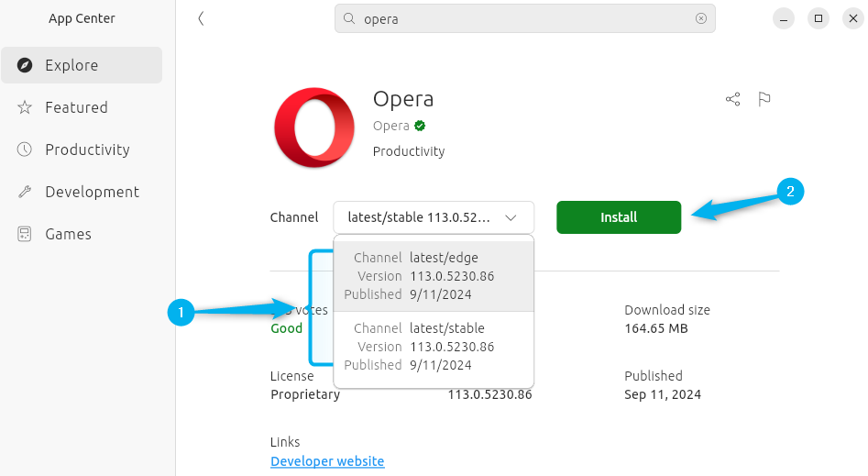Viewport: 868px width, 476px height.
Task: Choose the latest/stable channel option
Action: [x=434, y=347]
